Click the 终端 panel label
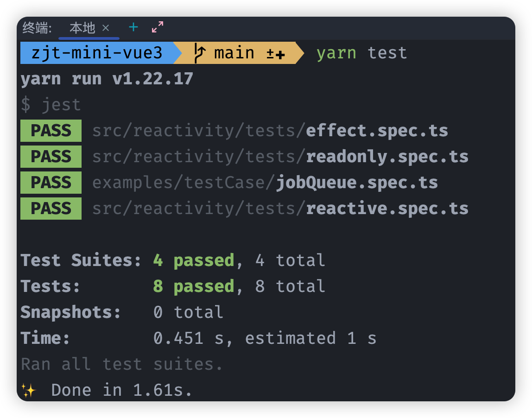 37,28
